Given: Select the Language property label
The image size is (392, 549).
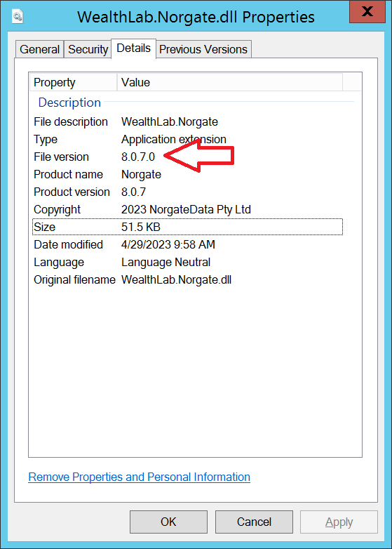Looking at the screenshot, I should pos(59,263).
